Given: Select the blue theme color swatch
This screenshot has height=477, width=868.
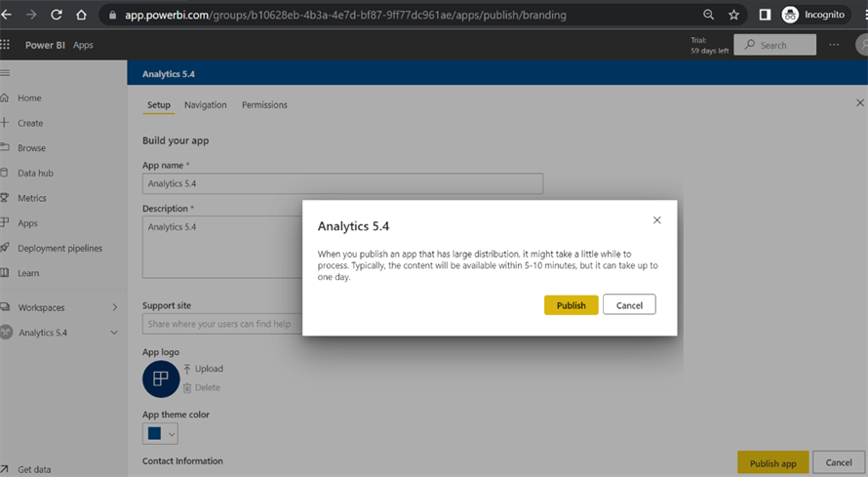Looking at the screenshot, I should (154, 433).
